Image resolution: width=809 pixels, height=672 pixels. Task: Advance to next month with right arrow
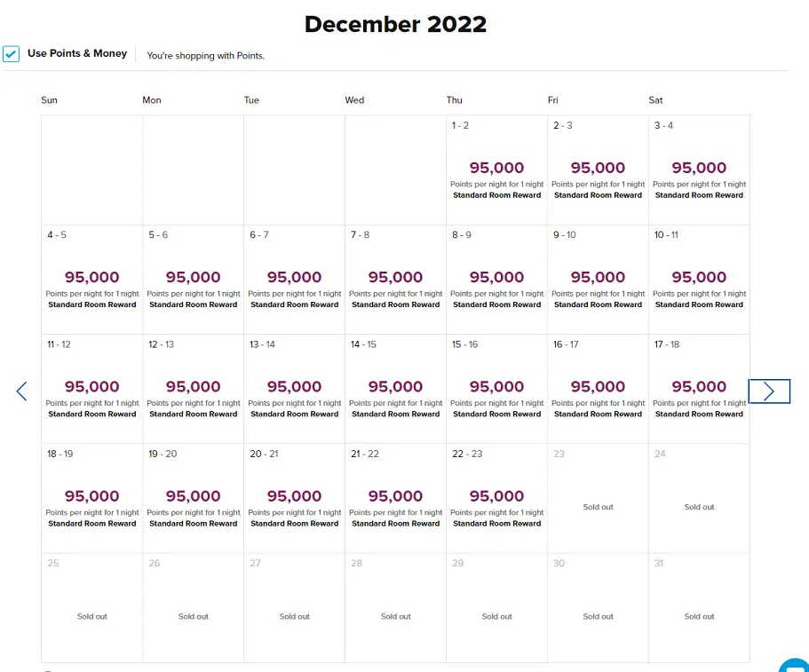click(x=768, y=391)
